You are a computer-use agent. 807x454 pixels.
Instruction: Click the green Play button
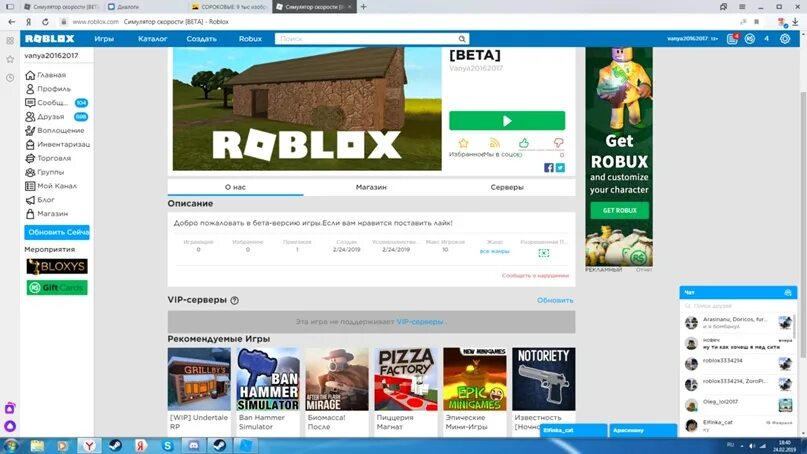pyautogui.click(x=507, y=121)
